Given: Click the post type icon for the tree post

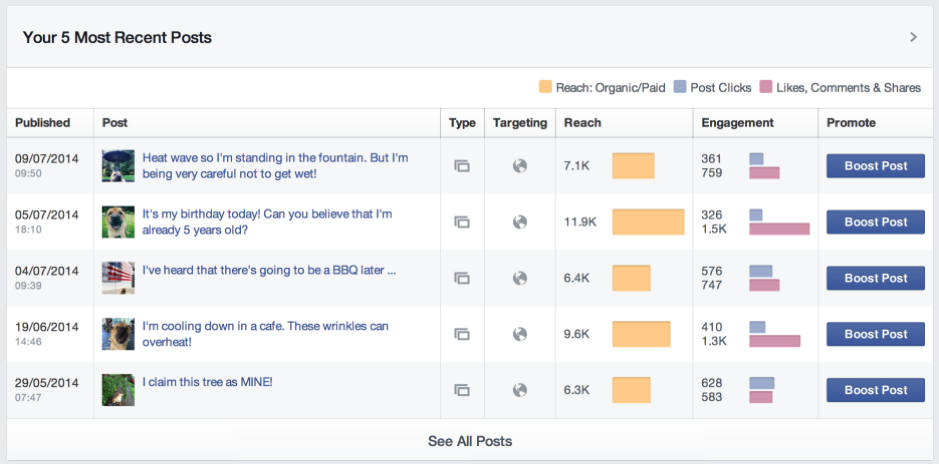Looking at the screenshot, I should (462, 390).
